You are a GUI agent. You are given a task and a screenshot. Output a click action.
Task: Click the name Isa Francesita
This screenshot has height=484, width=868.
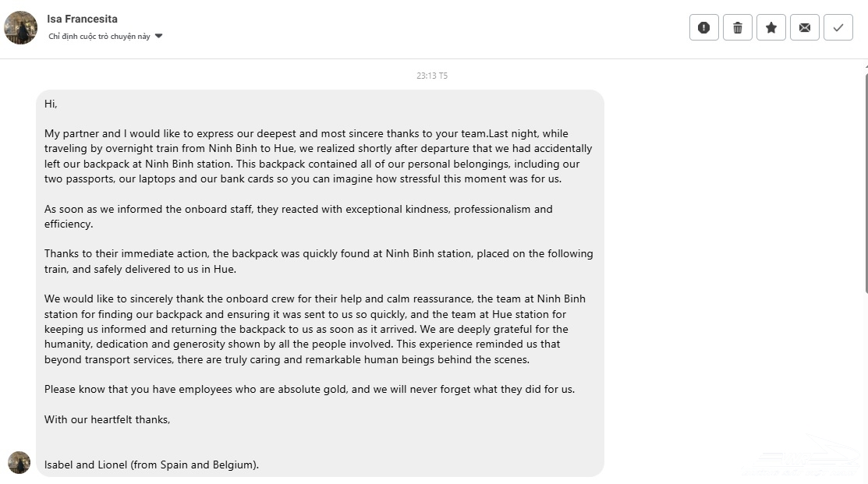coord(83,19)
